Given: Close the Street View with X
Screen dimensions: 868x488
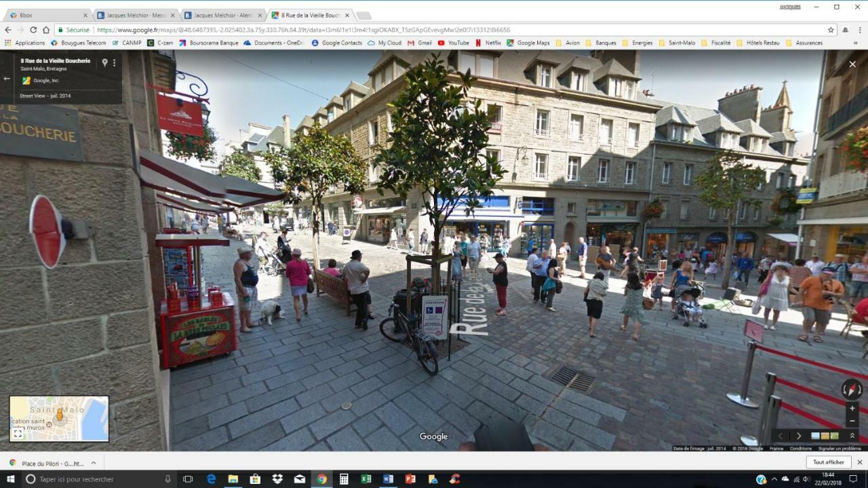Looking at the screenshot, I should tap(852, 65).
